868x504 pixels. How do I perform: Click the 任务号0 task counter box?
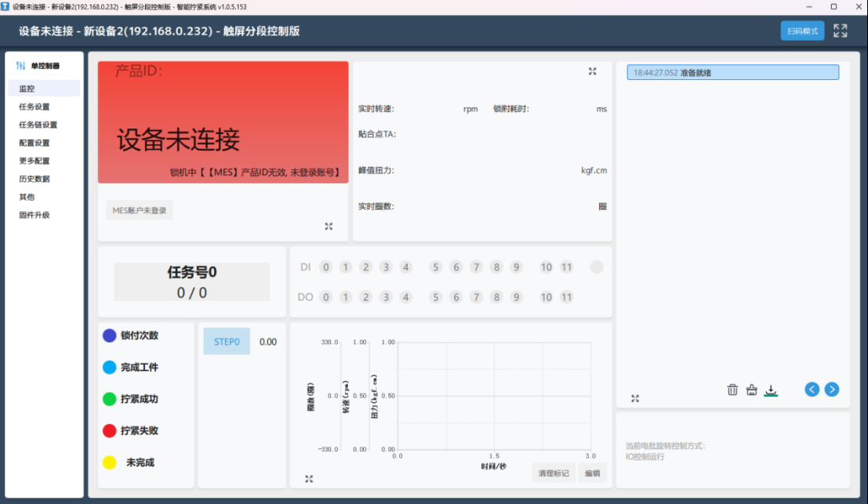click(192, 281)
